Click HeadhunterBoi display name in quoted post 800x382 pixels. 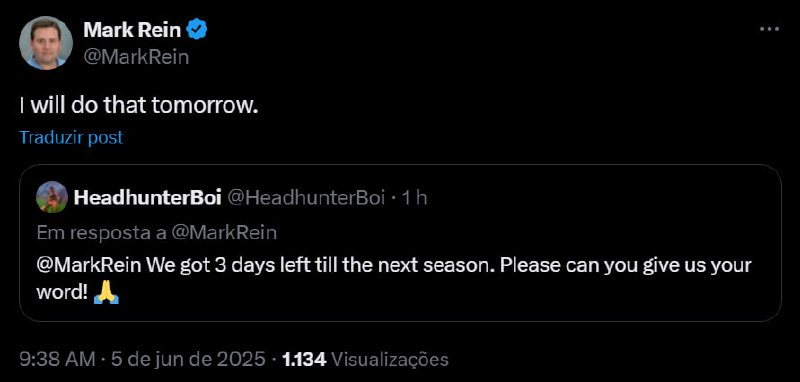(x=147, y=198)
